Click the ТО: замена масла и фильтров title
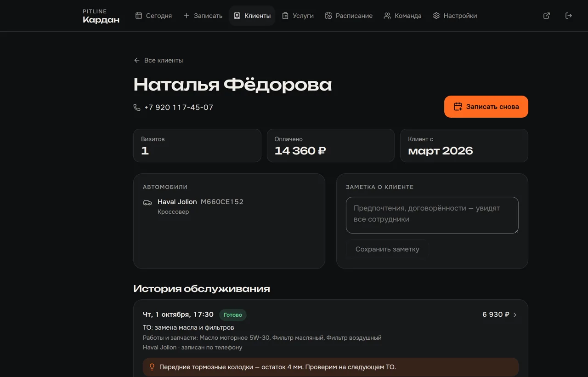Viewport: 588px width, 377px height. 188,327
